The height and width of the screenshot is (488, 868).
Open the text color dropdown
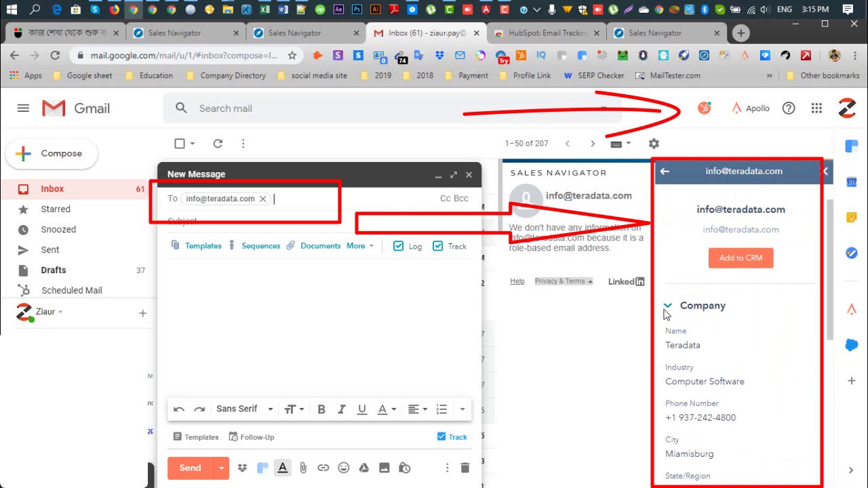387,409
